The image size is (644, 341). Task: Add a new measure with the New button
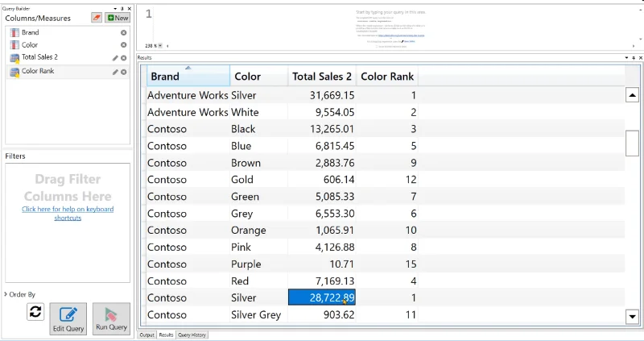(x=118, y=18)
